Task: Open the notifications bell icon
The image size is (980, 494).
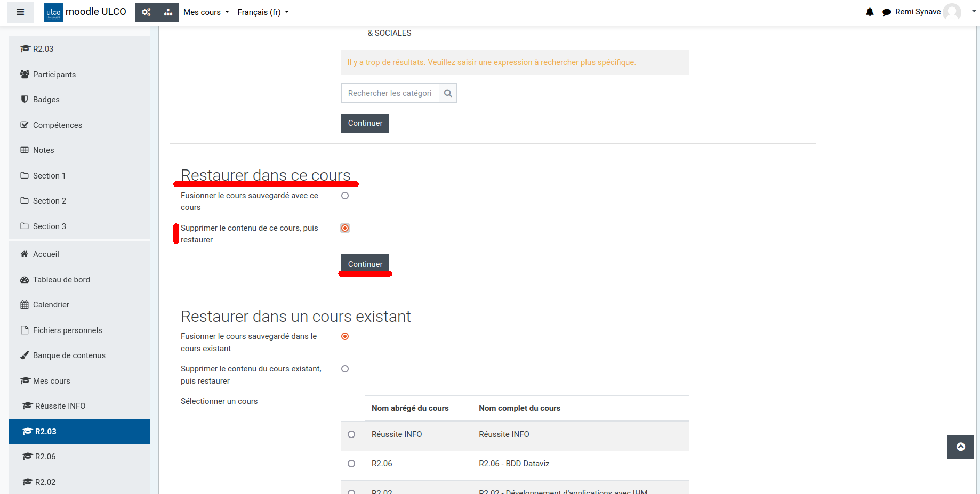Action: click(x=870, y=12)
